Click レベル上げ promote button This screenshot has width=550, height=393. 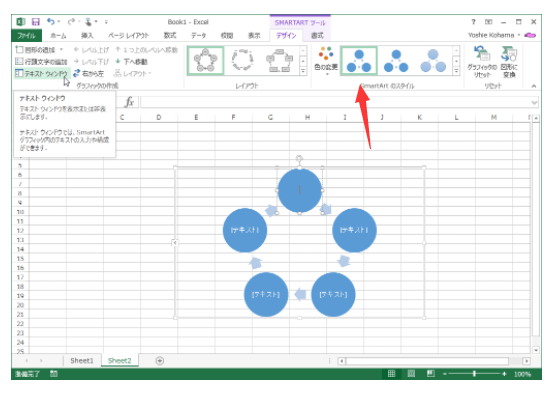tap(91, 50)
